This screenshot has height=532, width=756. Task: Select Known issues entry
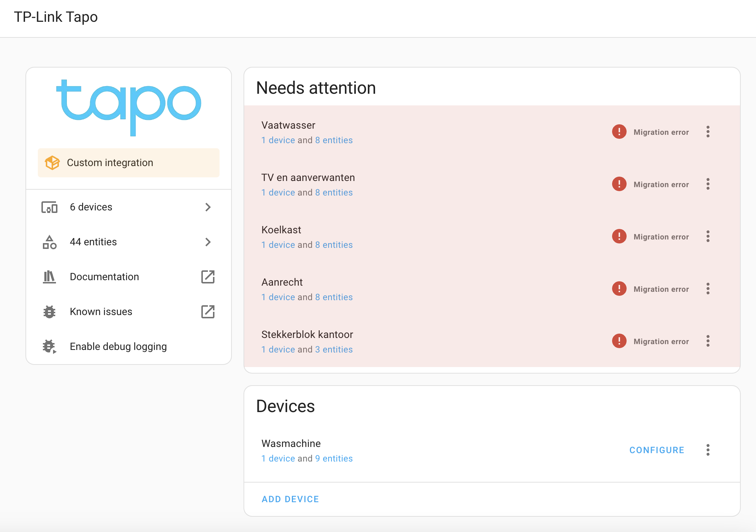(101, 312)
